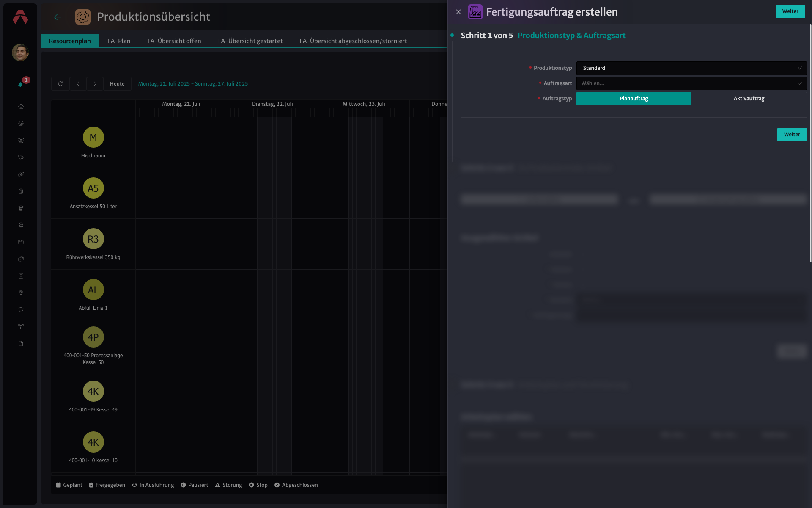Select the 4K Kessel 49 badge

click(x=93, y=391)
